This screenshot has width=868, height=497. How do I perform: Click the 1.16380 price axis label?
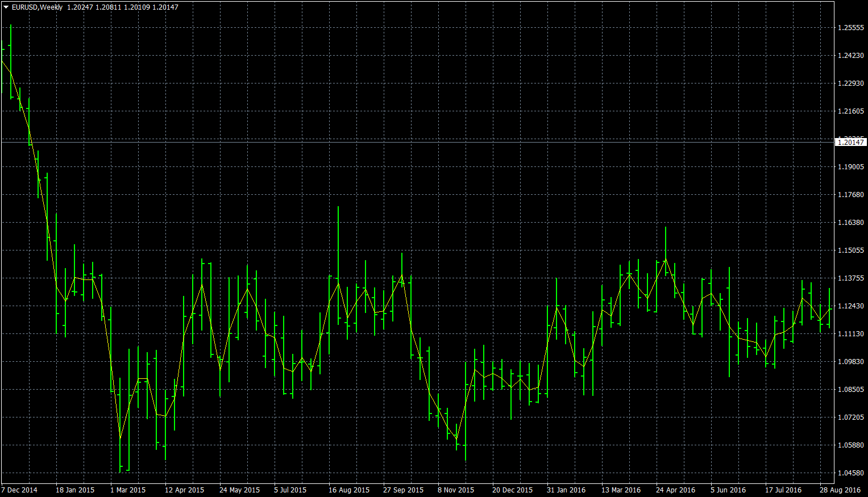(x=851, y=223)
